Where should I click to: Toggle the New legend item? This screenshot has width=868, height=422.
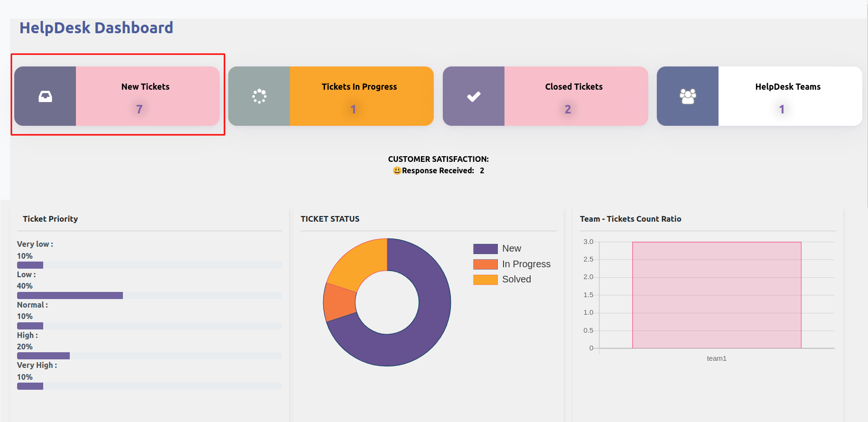512,249
